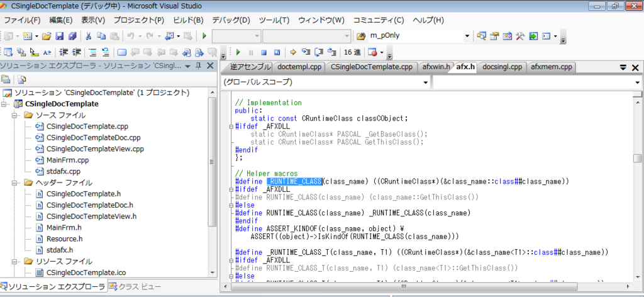Open the members dropdown right of scope
Image resolution: width=644 pixels, height=297 pixels.
pyautogui.click(x=638, y=82)
